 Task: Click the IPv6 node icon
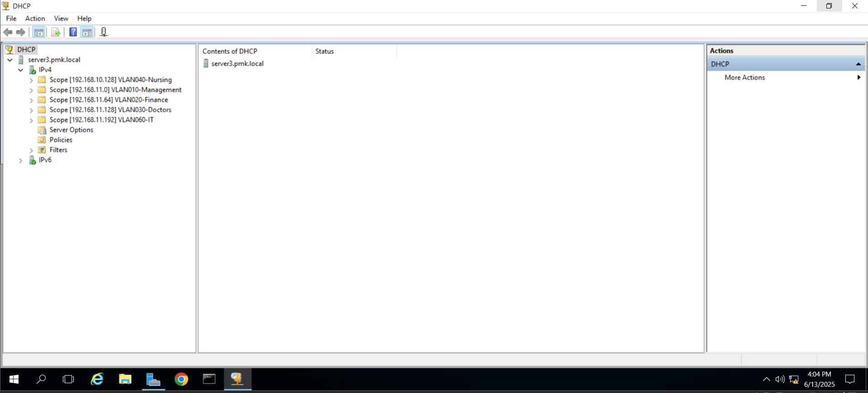(33, 160)
